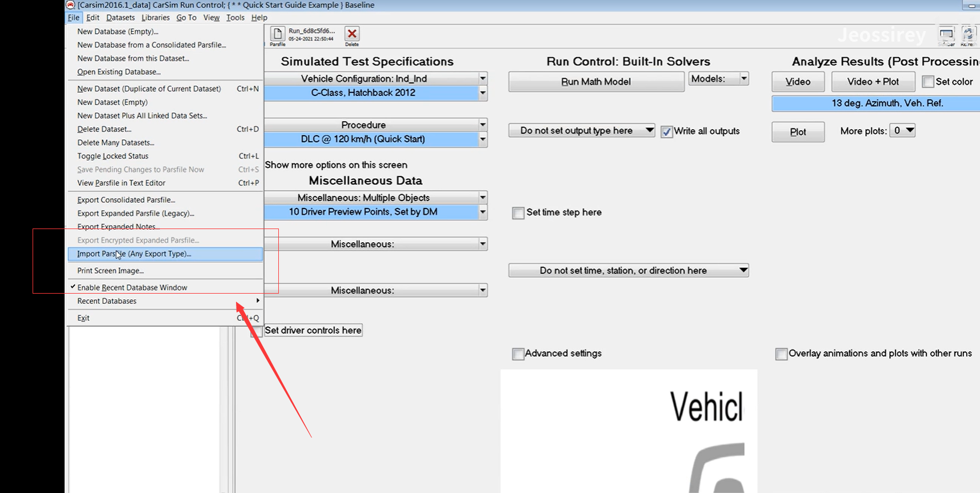Click the Video + Plot button
Screen dimensions: 980x493
click(873, 82)
